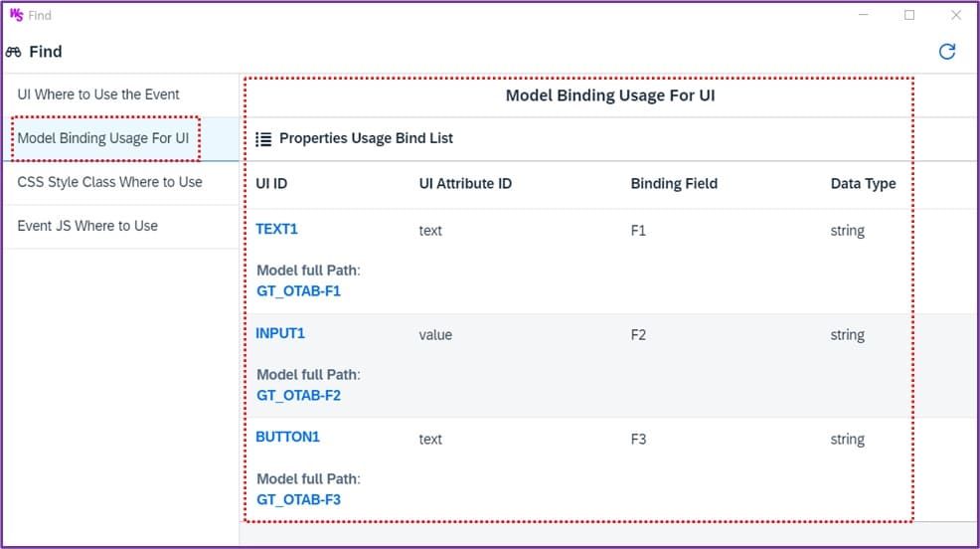The height and width of the screenshot is (549, 980).
Task: Click the Data Type column header
Action: click(863, 183)
